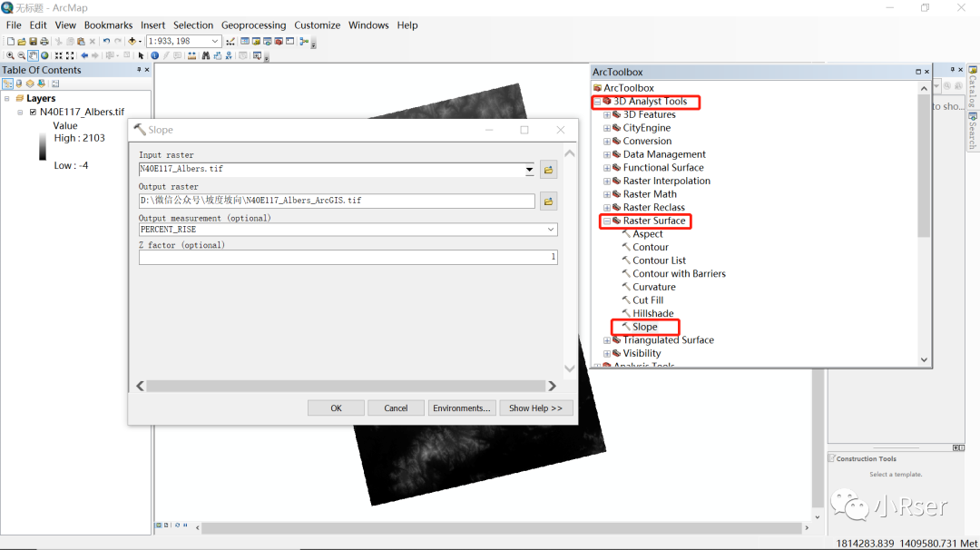Click the Add Data button
The image size is (980, 550).
(x=132, y=41)
